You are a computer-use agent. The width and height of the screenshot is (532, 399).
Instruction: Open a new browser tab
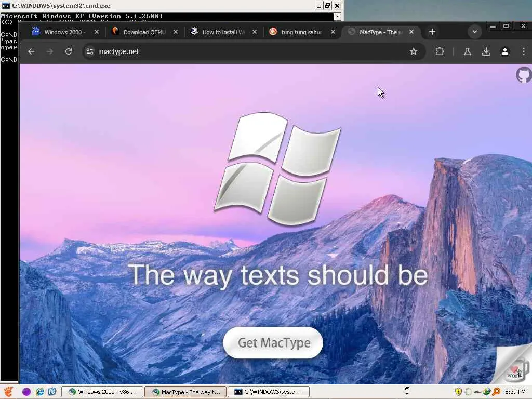[x=432, y=32]
